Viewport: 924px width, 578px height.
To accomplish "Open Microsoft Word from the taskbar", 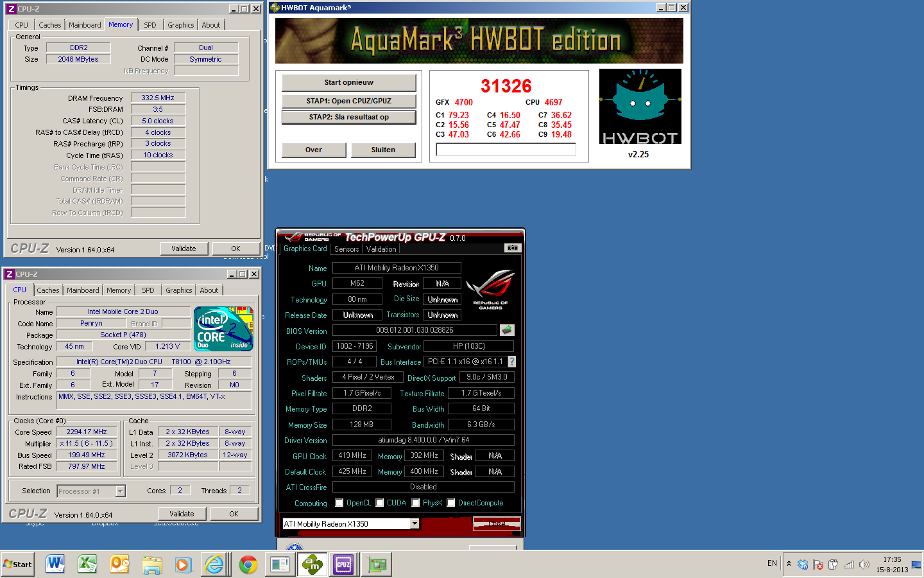I will (56, 565).
